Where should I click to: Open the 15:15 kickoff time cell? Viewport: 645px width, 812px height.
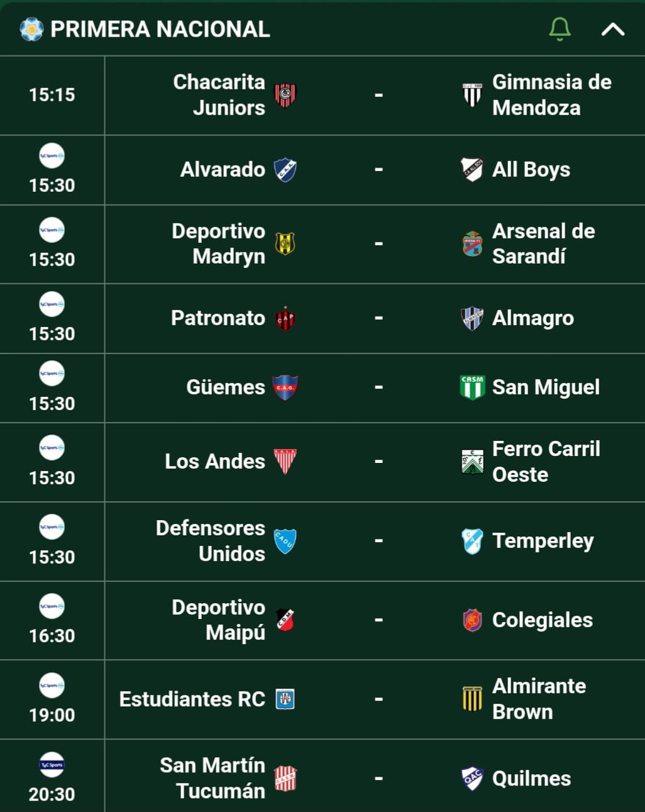[52, 95]
